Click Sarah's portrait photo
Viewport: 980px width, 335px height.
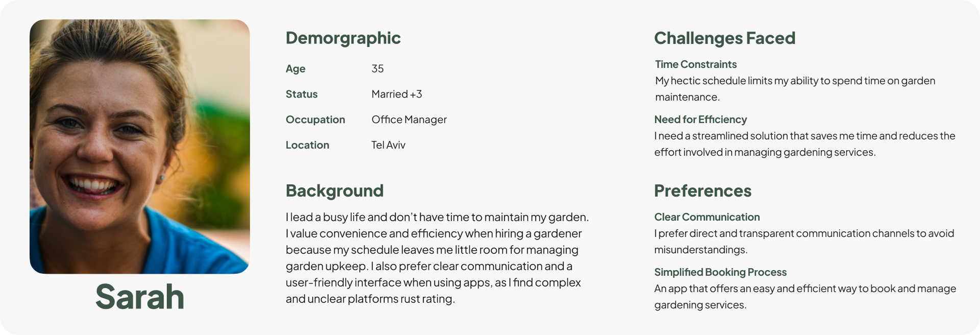coord(139,147)
